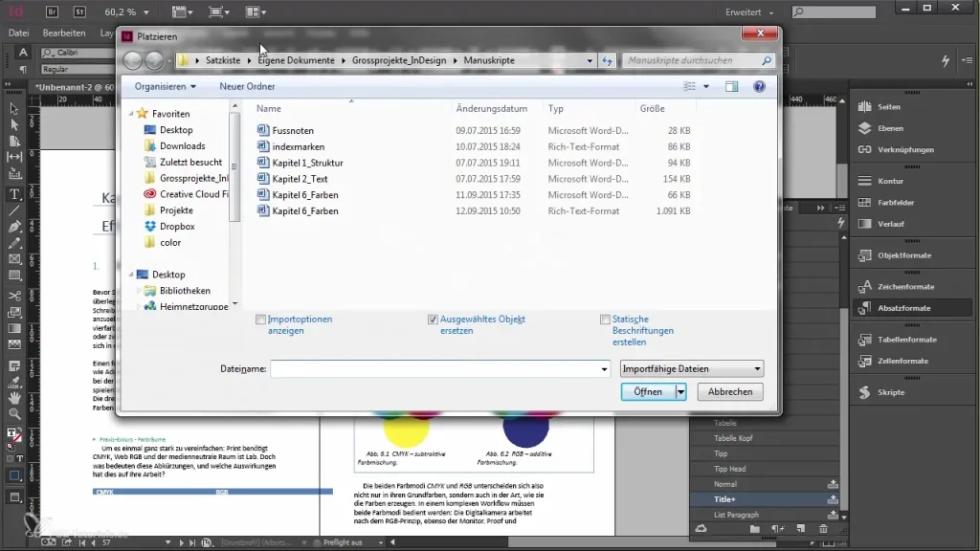Open the address bar path dropdown
This screenshot has width=980, height=551.
(590, 60)
